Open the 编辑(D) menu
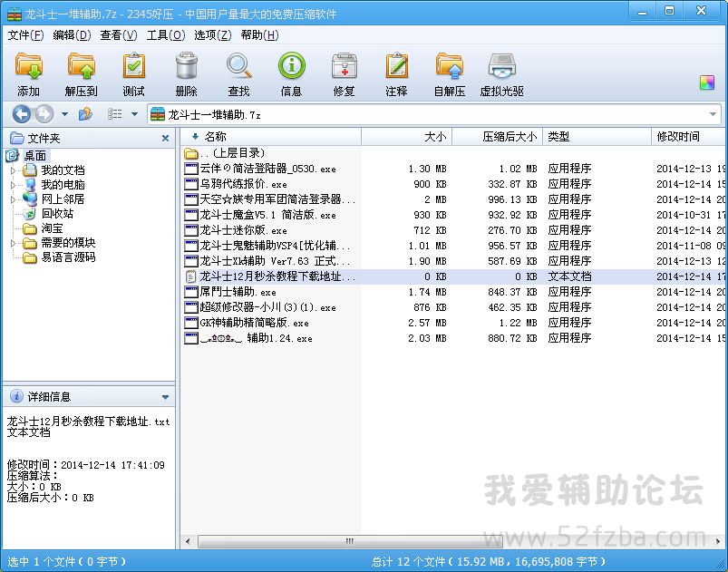 [x=72, y=35]
